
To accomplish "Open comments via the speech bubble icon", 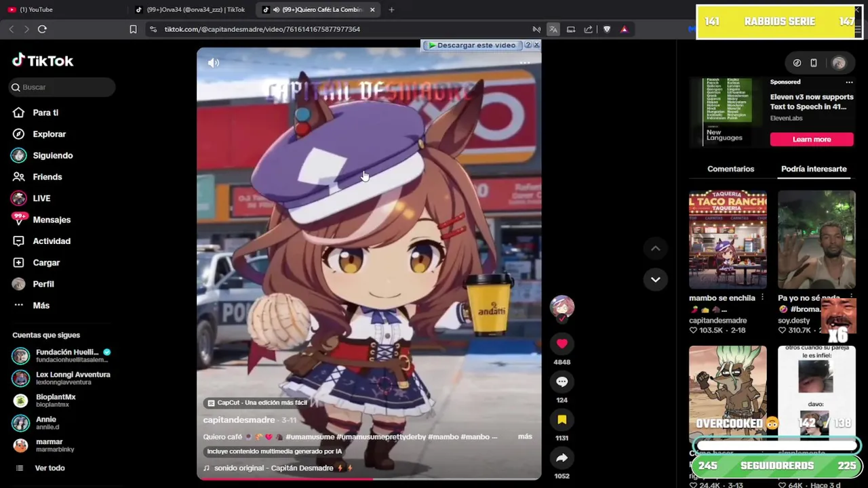I will tap(561, 382).
